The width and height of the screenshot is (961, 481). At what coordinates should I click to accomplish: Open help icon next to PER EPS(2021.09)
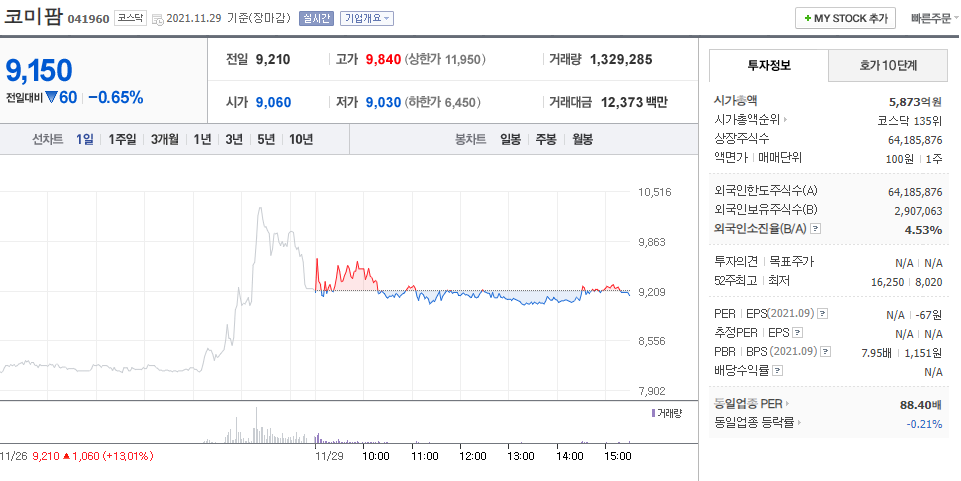click(x=822, y=314)
